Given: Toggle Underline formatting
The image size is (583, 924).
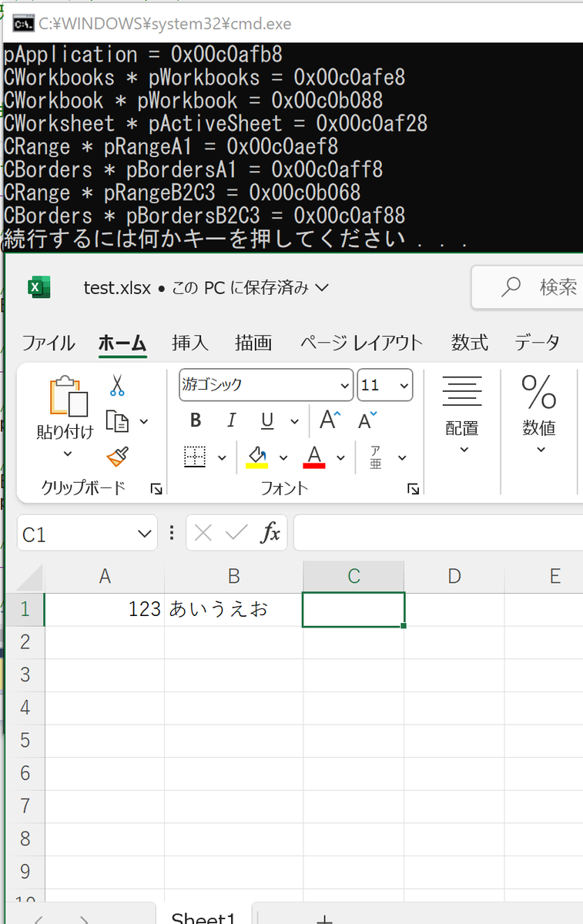Looking at the screenshot, I should pos(267,420).
